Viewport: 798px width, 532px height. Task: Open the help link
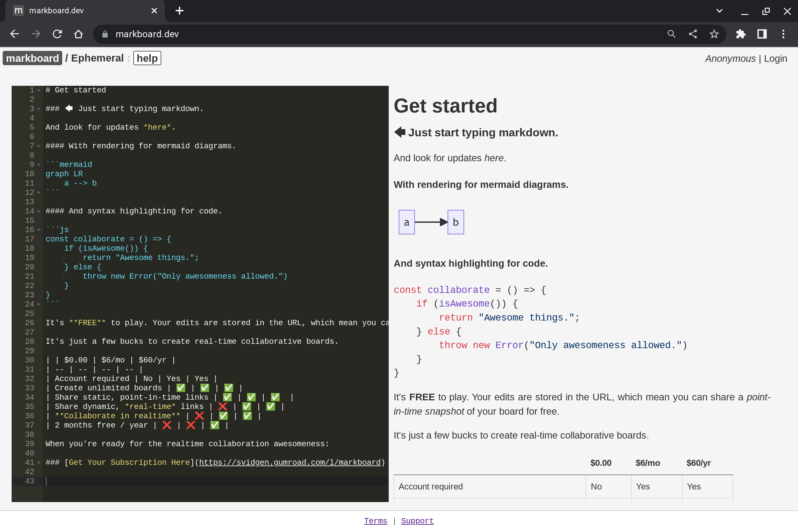[x=147, y=59]
